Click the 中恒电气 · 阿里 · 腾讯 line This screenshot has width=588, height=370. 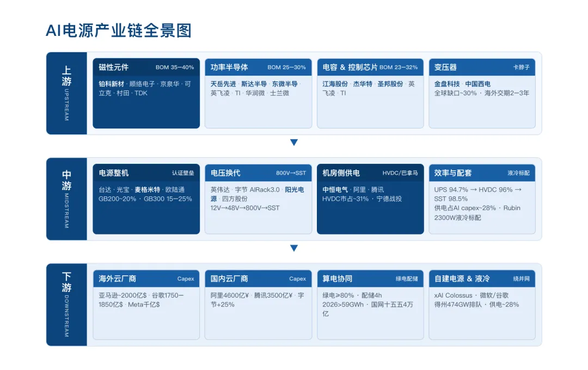coord(353,190)
